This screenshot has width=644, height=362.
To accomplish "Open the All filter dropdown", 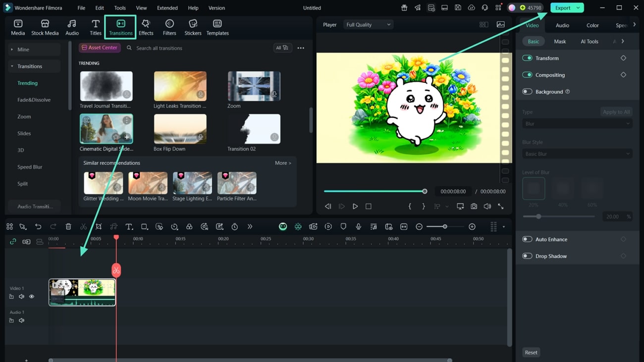I will click(x=282, y=48).
